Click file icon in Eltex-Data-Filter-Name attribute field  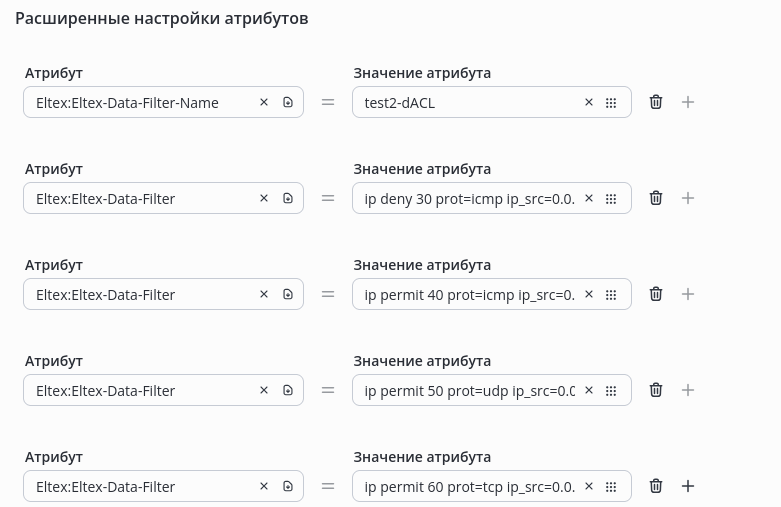point(288,102)
